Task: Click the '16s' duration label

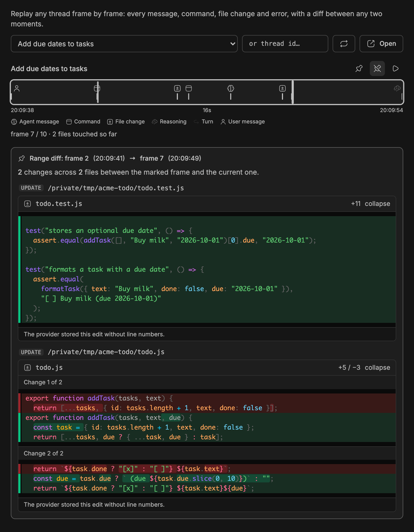Action: point(207,110)
